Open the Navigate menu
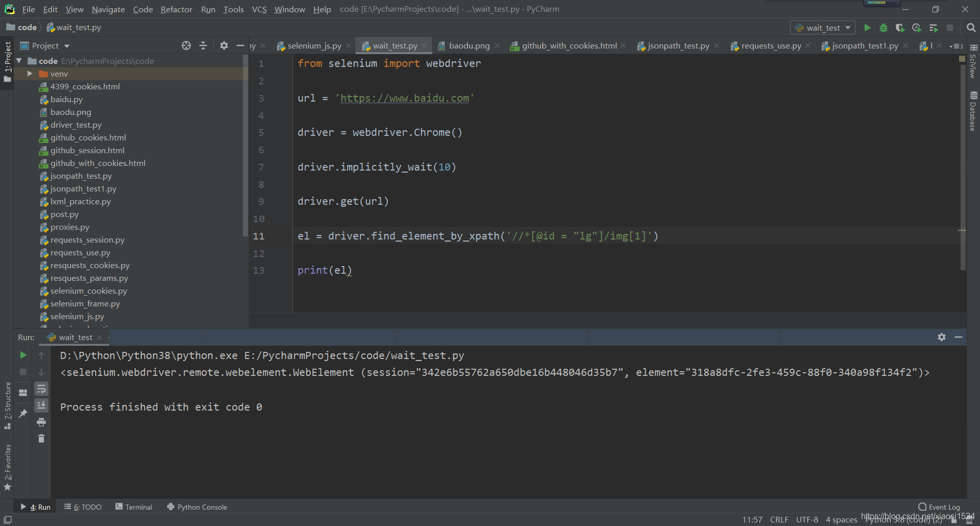 [108, 9]
